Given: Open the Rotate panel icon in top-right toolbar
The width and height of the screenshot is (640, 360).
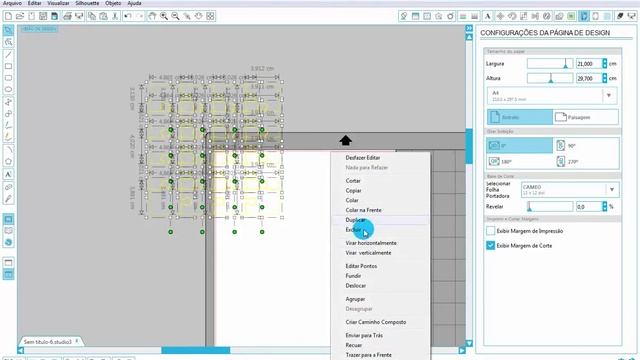Looking at the screenshot, I should click(512, 16).
